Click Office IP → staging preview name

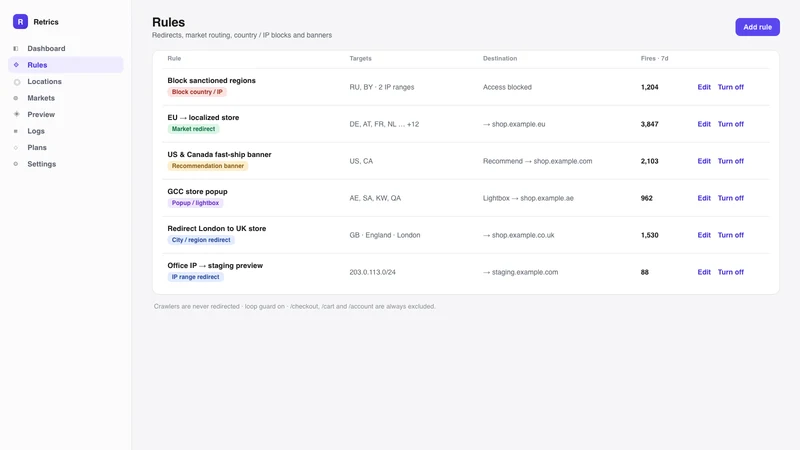pos(215,266)
